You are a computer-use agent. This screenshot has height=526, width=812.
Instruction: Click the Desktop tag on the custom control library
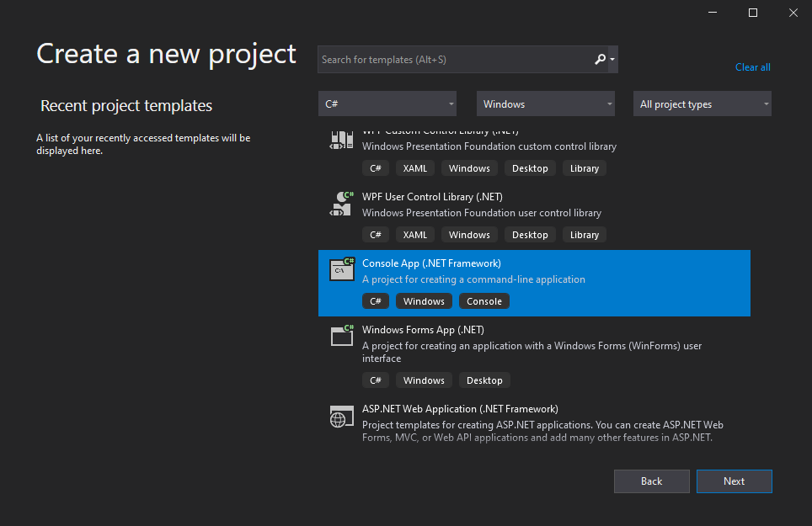531,168
